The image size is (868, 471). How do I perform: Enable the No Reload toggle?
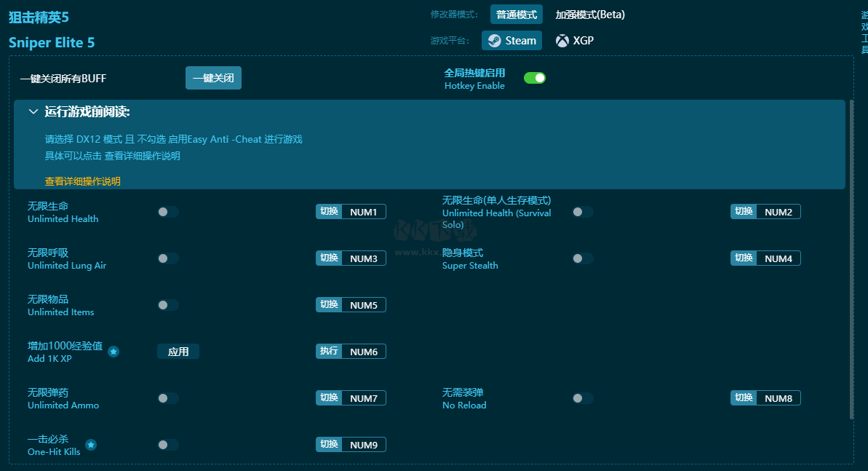(582, 398)
